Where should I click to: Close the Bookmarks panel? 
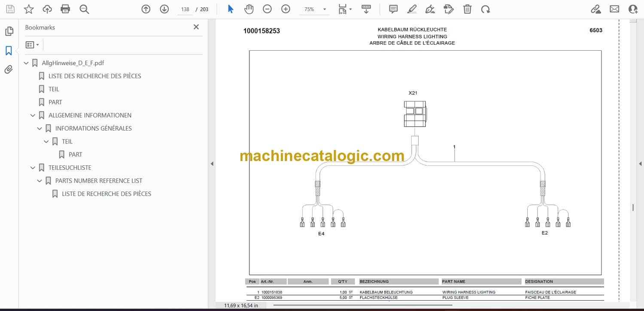(196, 27)
